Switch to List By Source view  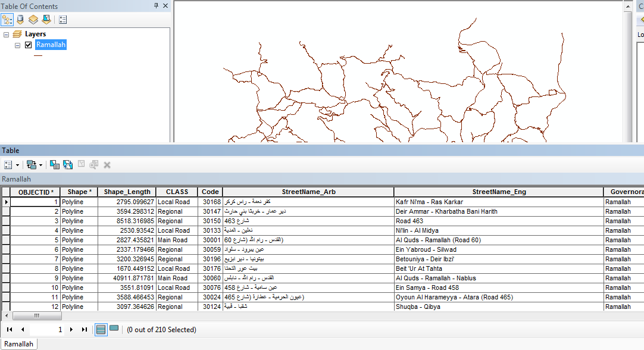20,20
